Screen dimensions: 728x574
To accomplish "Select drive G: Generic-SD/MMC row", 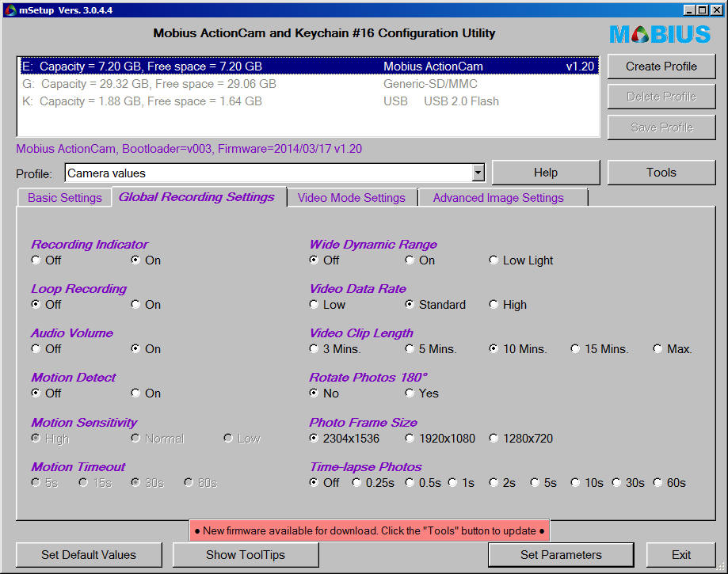I will (308, 84).
